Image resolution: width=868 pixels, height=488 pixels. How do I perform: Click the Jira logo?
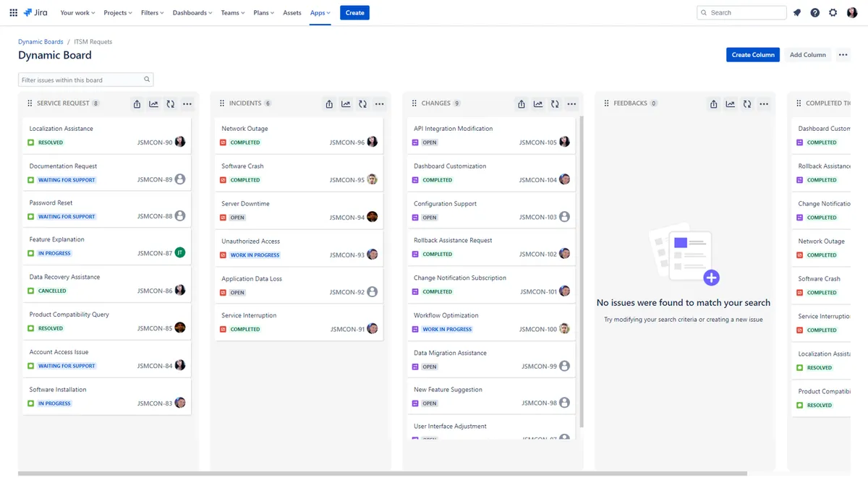[x=37, y=12]
